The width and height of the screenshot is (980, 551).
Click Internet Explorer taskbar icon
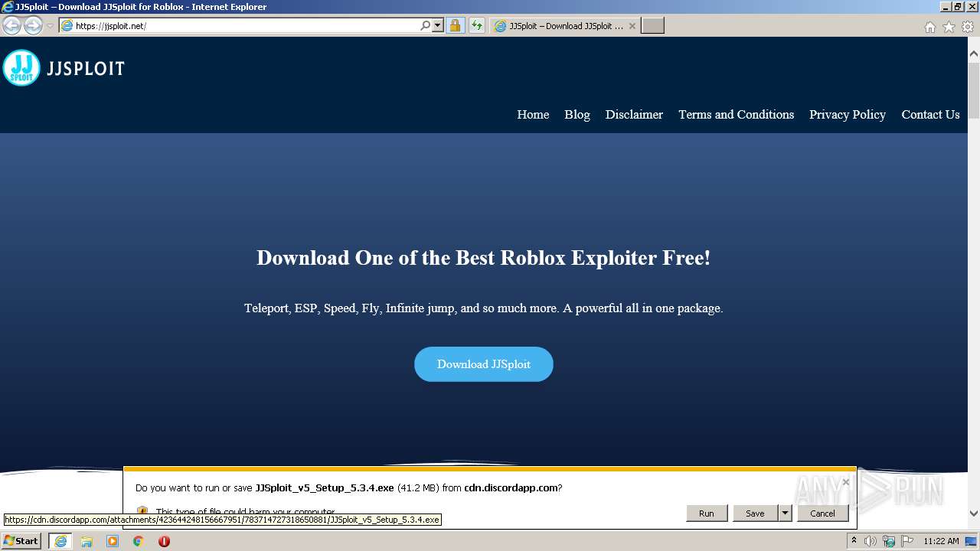click(x=60, y=541)
